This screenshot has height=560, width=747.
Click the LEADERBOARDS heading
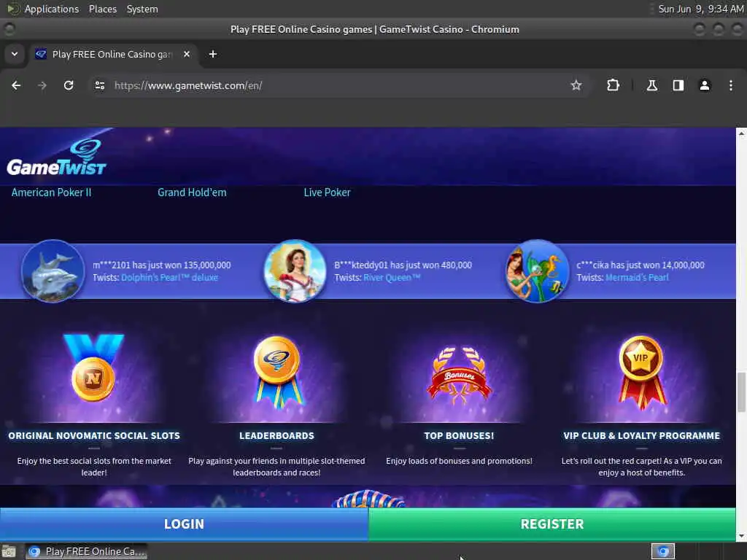click(276, 436)
